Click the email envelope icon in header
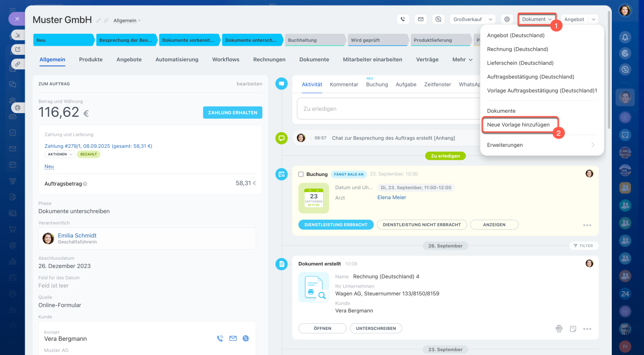The width and height of the screenshot is (644, 355). pos(421,19)
